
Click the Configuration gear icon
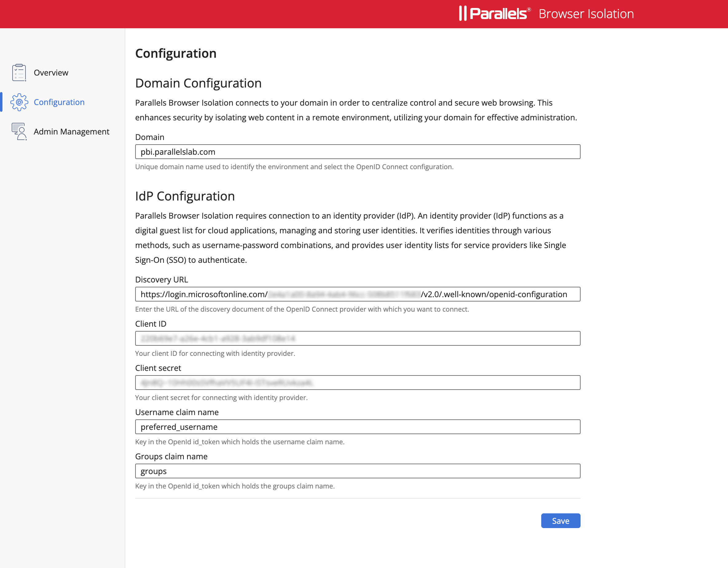[19, 102]
